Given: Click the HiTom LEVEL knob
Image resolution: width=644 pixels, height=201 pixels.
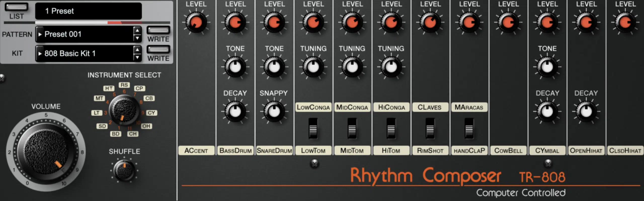Looking at the screenshot, I should click(x=391, y=22).
